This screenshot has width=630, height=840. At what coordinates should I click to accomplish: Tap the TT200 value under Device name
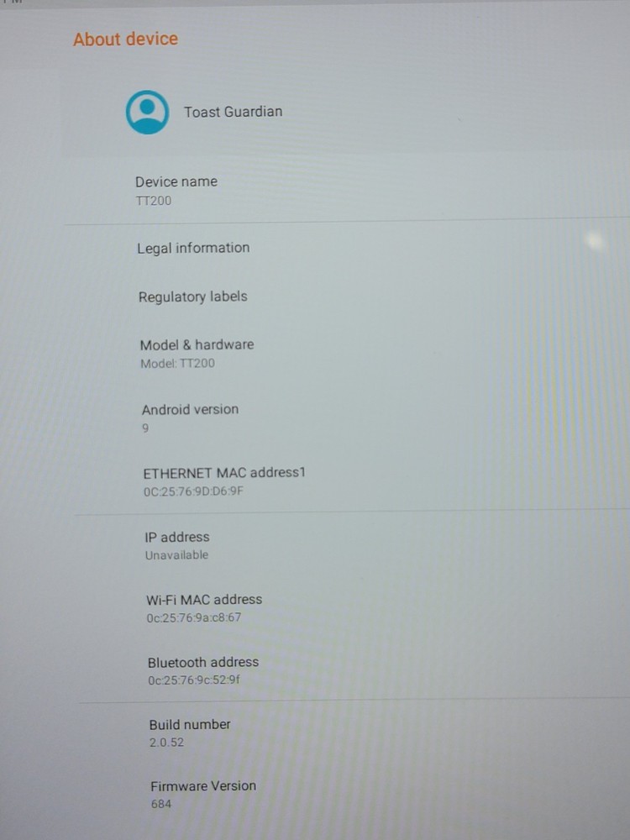(153, 201)
